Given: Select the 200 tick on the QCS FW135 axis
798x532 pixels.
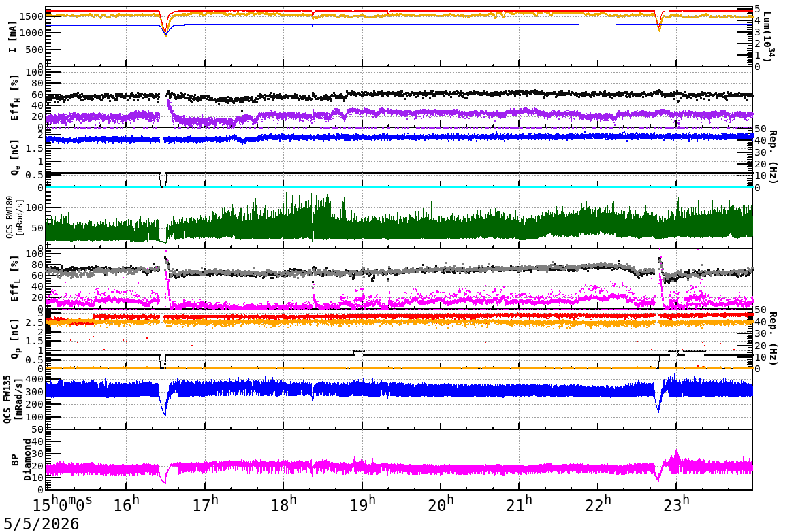Looking at the screenshot, I should [35, 404].
